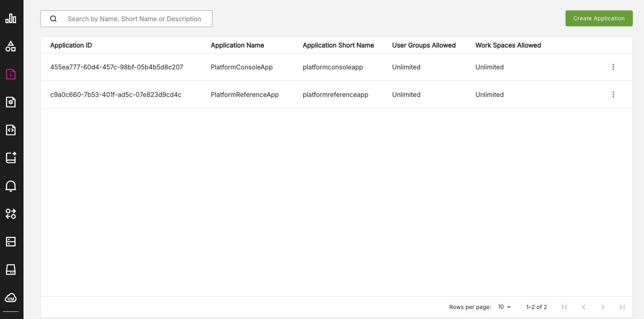This screenshot has height=319, width=644.
Task: Open the document settings gear icon
Action: click(x=11, y=102)
